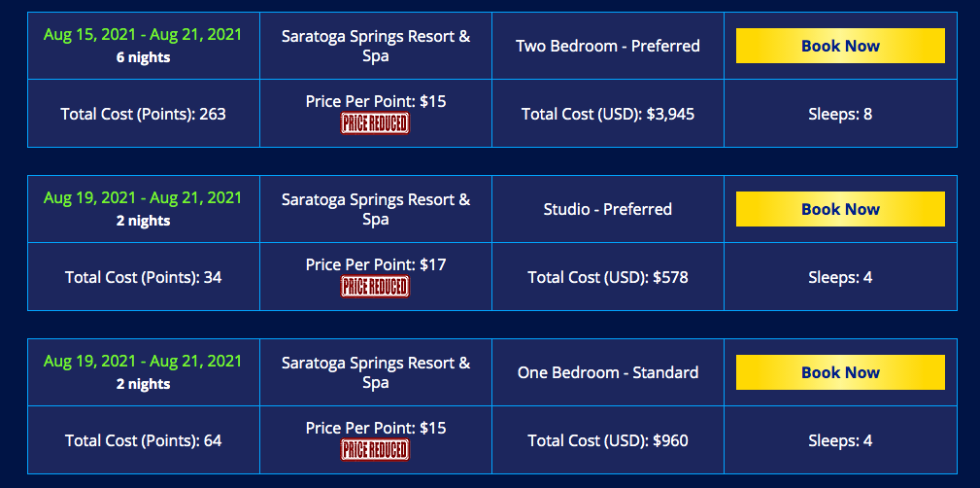Image resolution: width=980 pixels, height=488 pixels.
Task: Select the Total Cost (USD) $960 cell
Action: tap(608, 440)
